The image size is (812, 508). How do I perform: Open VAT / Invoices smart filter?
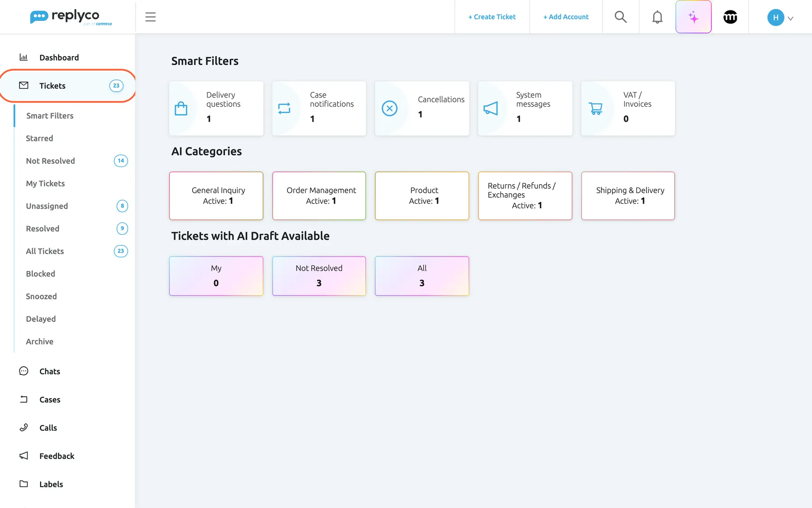point(628,108)
